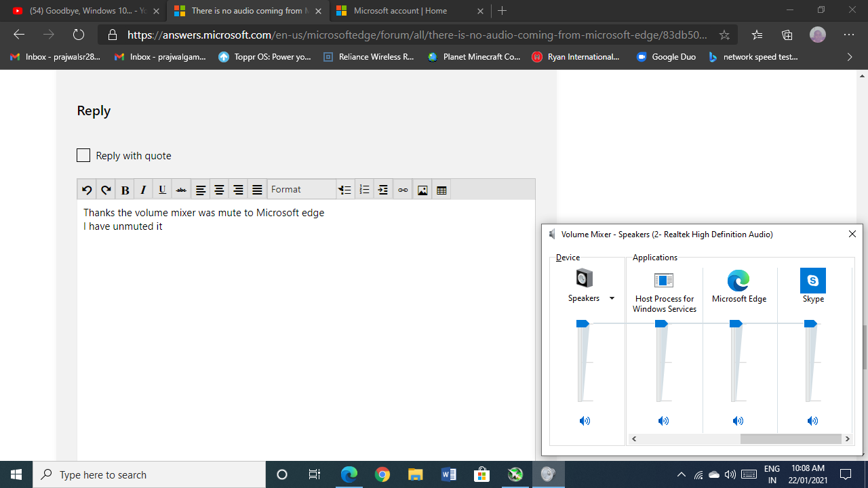Open the Google Duo favorite
The image size is (868, 488).
coord(666,57)
